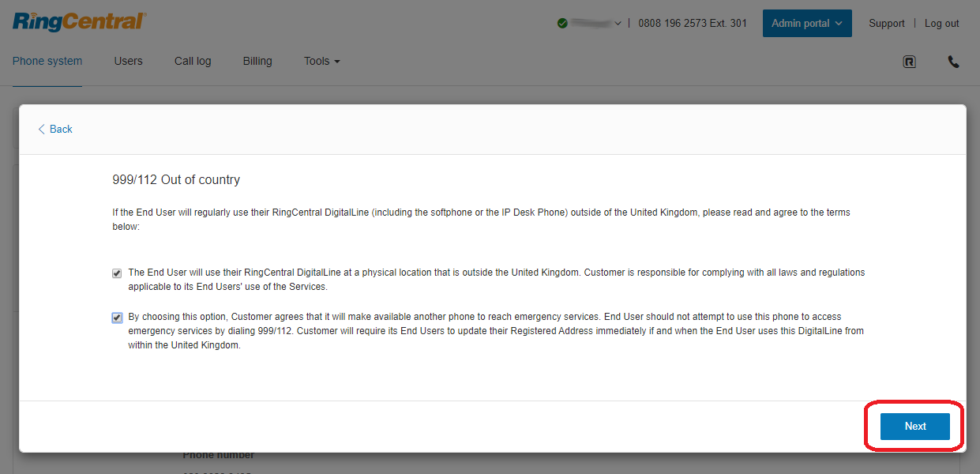Viewport: 980px width, 474px height.
Task: Click the RingCentral logo
Action: pyautogui.click(x=79, y=21)
